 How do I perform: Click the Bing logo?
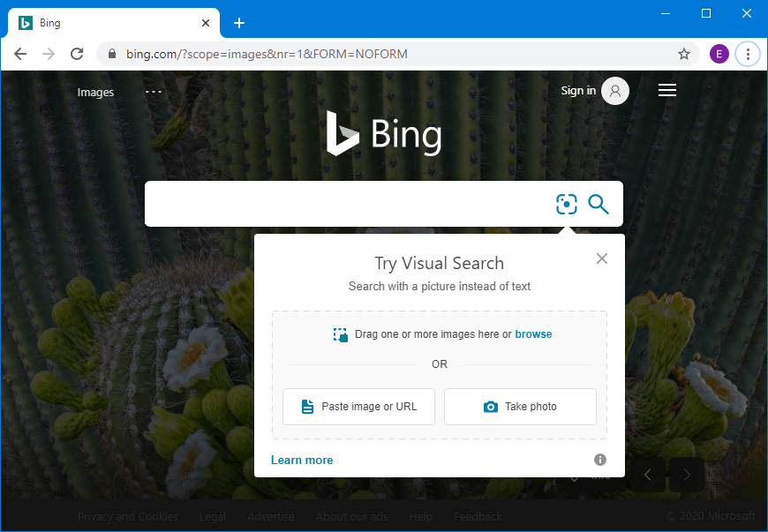pyautogui.click(x=385, y=133)
